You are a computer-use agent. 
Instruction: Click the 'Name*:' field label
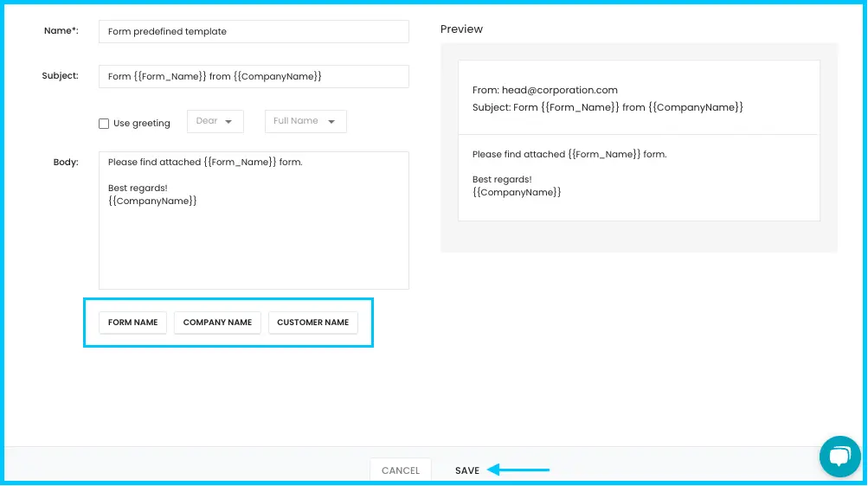tap(61, 31)
